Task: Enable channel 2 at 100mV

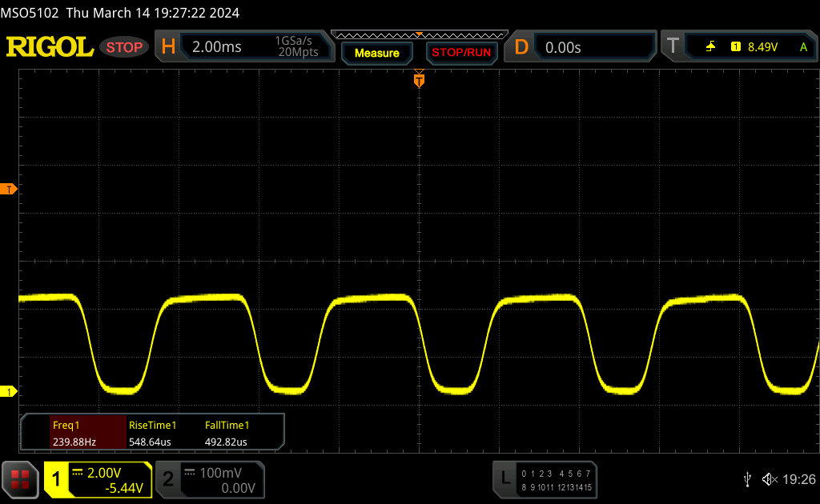Action: point(209,480)
